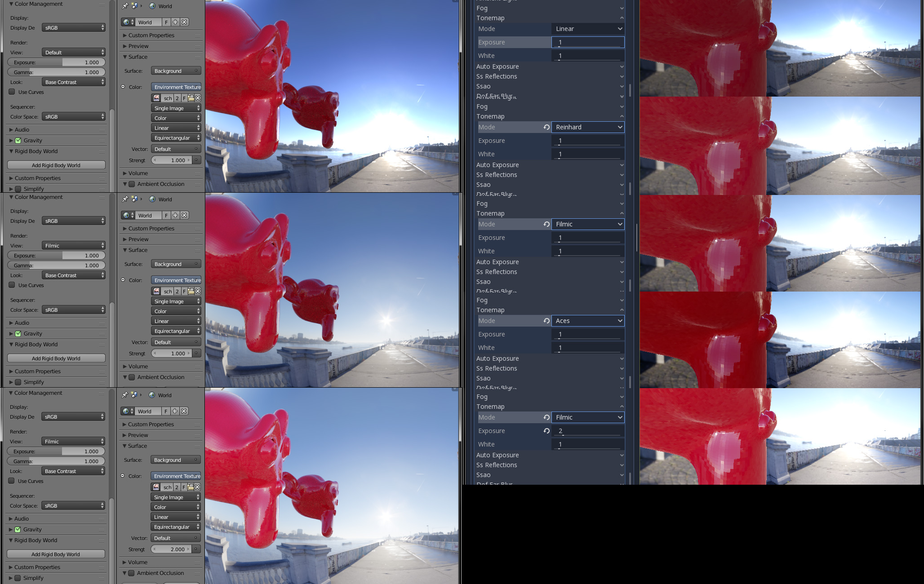Reset the Reinhard Tonemap Mode with its revert icon

tap(546, 127)
